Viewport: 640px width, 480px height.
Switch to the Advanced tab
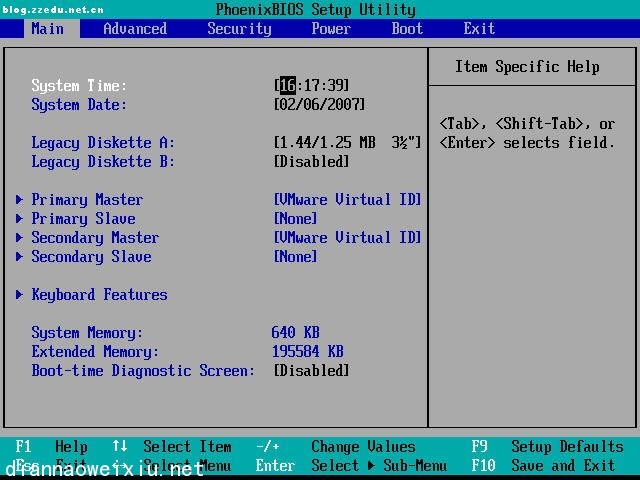135,29
